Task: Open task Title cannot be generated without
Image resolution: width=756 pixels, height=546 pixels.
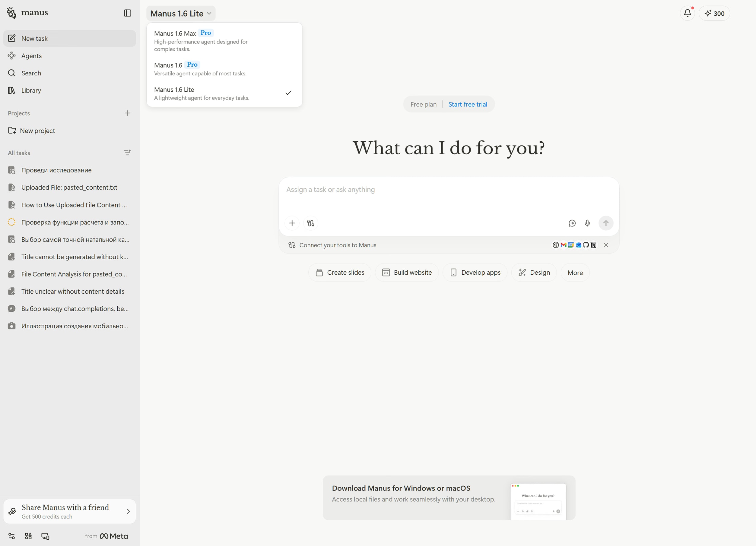Action: pos(70,257)
